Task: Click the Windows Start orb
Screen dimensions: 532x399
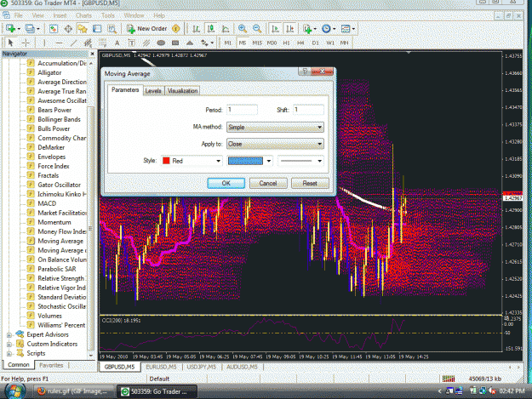Action: [14, 391]
